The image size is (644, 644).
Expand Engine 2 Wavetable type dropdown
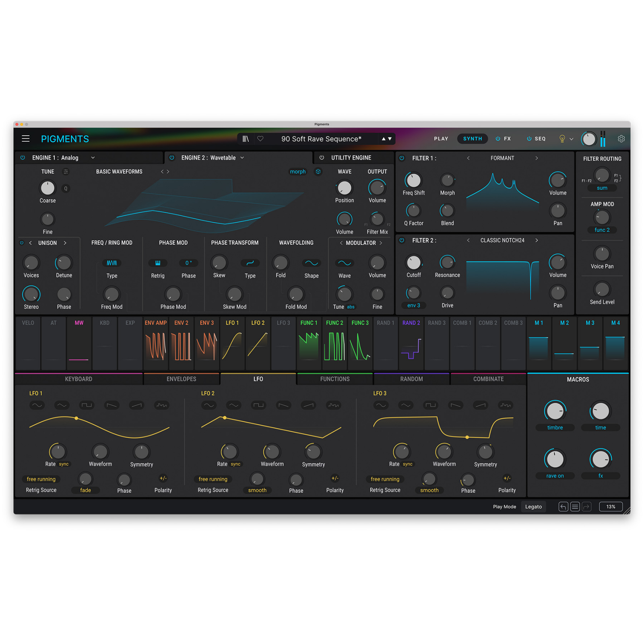242,158
